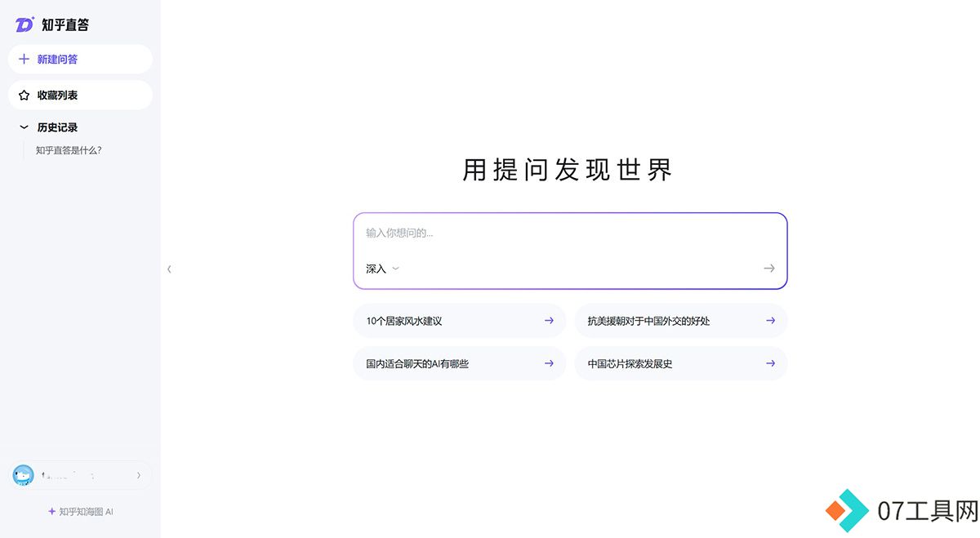The height and width of the screenshot is (538, 980).
Task: Open the 深入 mode dropdown
Action: pyautogui.click(x=382, y=269)
